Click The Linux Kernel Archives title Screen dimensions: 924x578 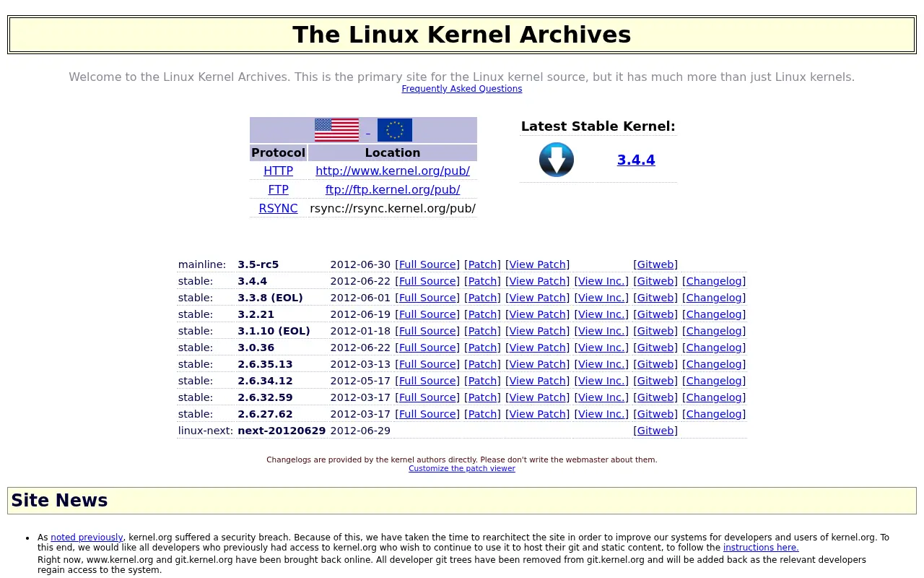462,35
